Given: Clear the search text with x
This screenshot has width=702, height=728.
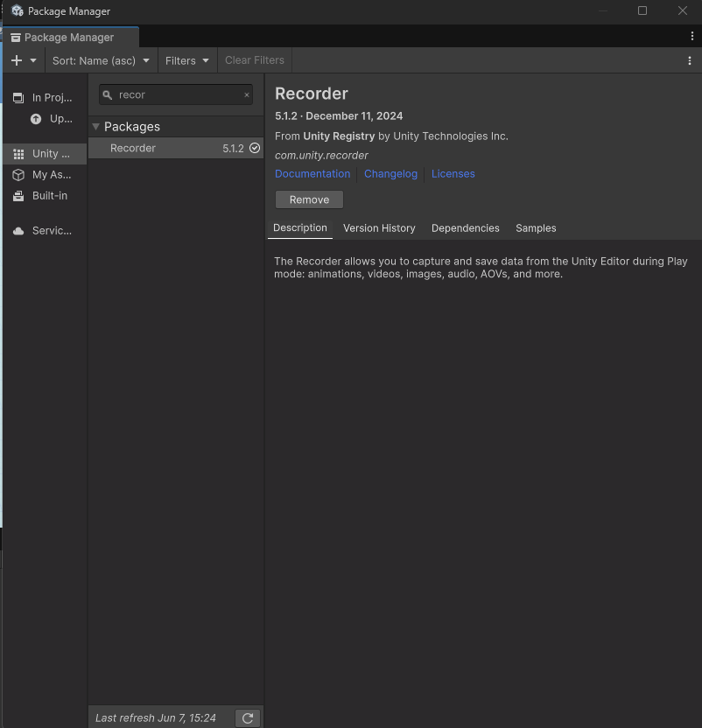Looking at the screenshot, I should 247,94.
